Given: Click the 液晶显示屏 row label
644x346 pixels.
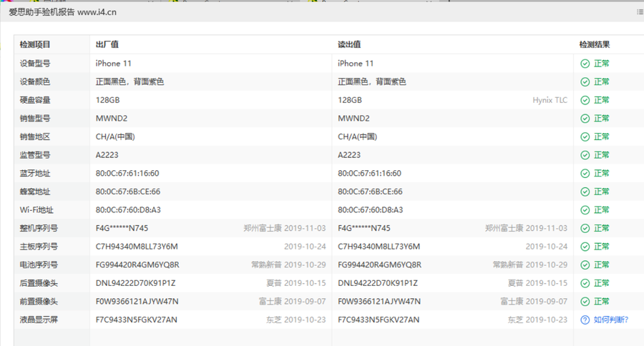Looking at the screenshot, I should click(39, 320).
